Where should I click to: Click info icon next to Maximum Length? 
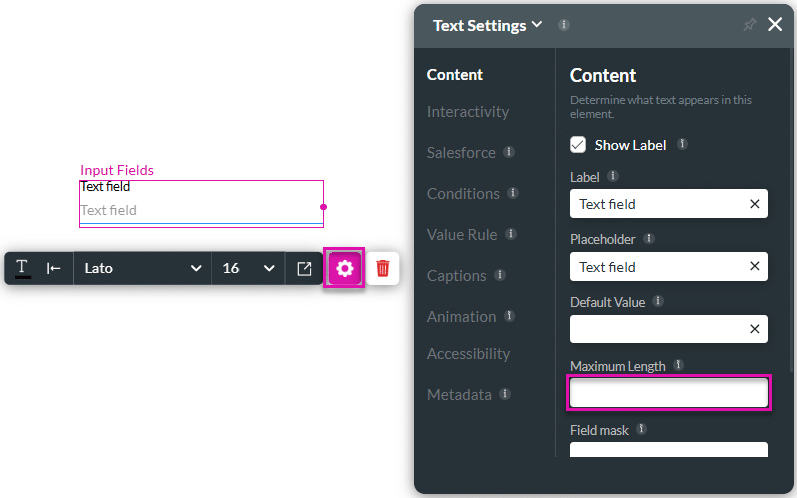tap(678, 365)
